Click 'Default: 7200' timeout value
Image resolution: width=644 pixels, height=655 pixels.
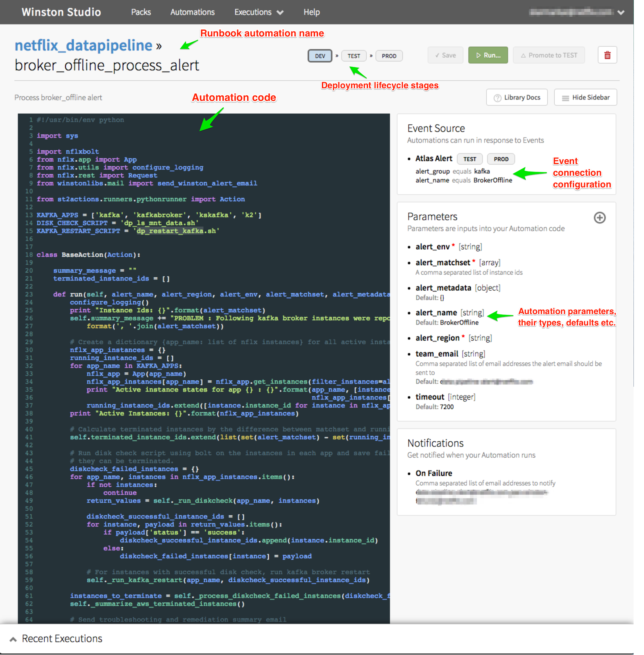point(435,407)
